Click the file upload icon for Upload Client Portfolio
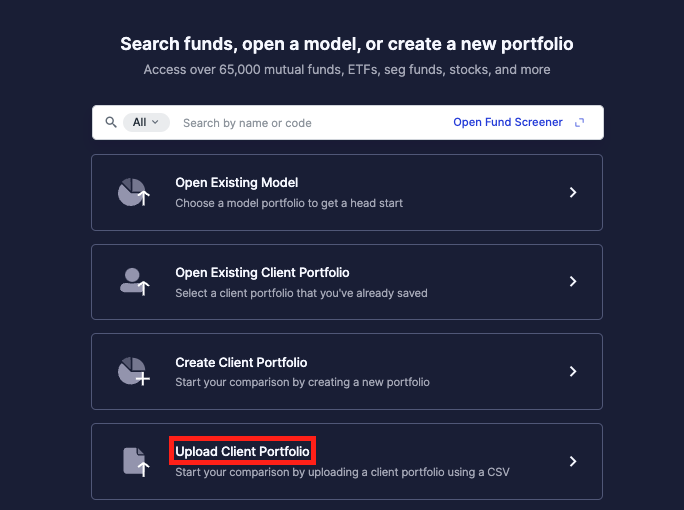The height and width of the screenshot is (510, 684). tap(136, 462)
